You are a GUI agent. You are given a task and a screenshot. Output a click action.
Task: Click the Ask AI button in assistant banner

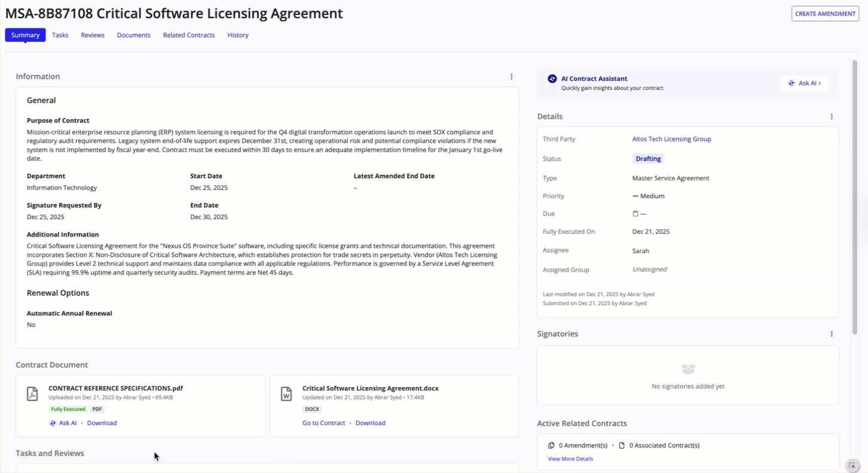804,84
